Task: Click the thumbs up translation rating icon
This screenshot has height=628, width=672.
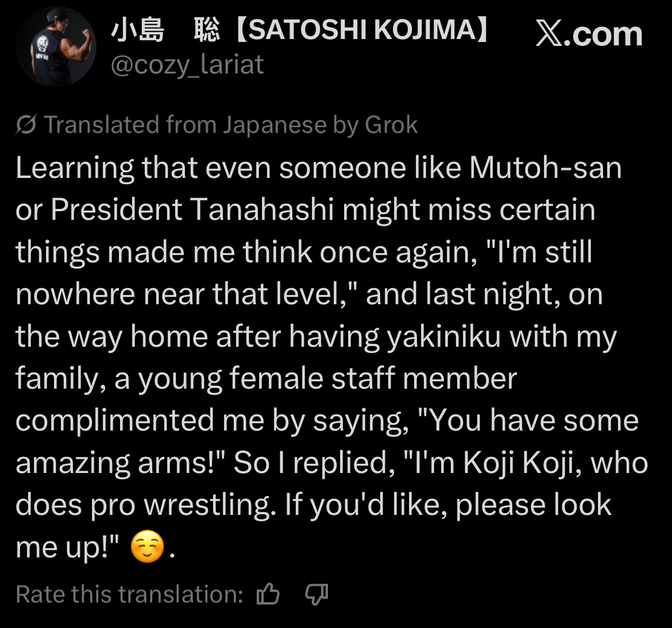Action: 268,594
